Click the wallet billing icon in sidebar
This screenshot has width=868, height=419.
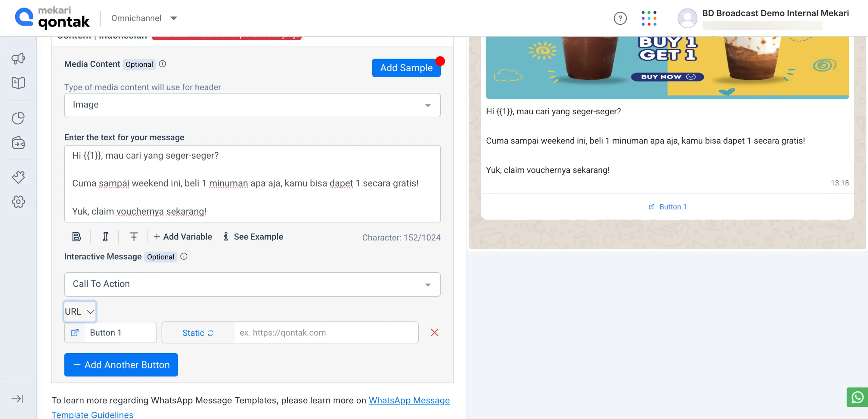tap(18, 142)
